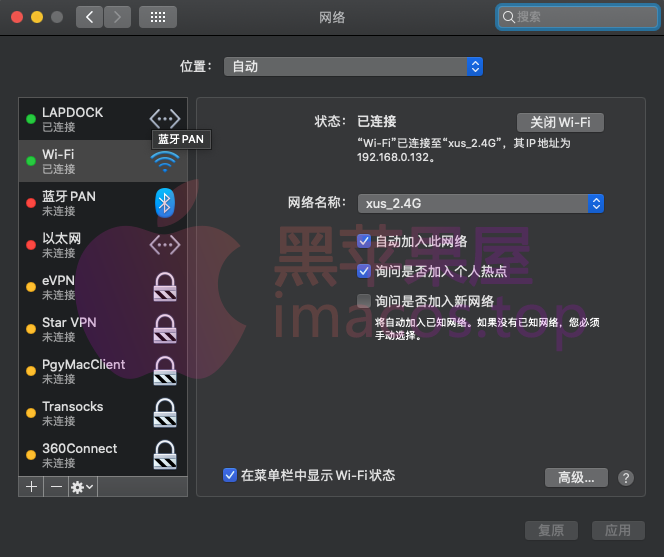Image resolution: width=664 pixels, height=557 pixels.
Task: Go back with the left arrow button
Action: tap(90, 17)
